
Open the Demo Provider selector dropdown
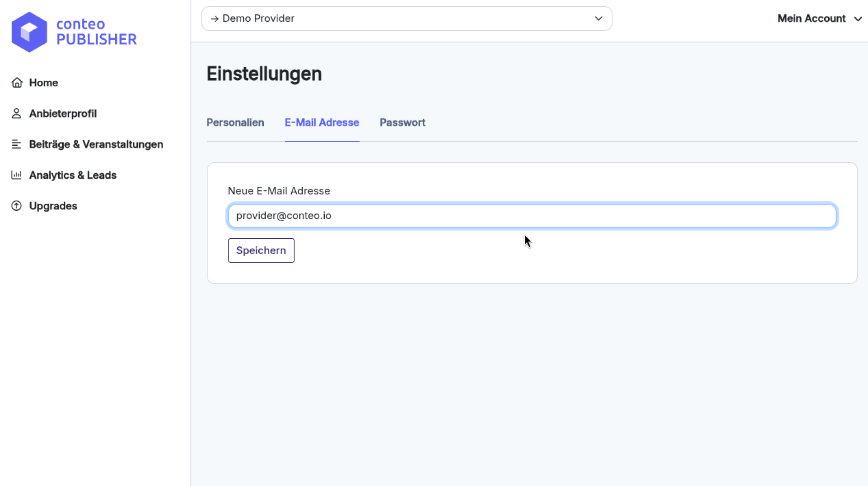point(406,19)
